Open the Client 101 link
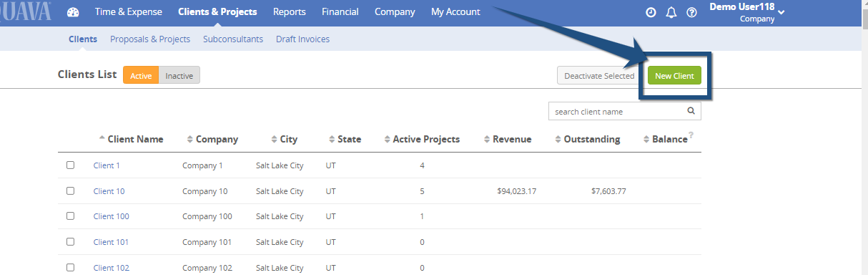This screenshot has width=868, height=275. (111, 242)
